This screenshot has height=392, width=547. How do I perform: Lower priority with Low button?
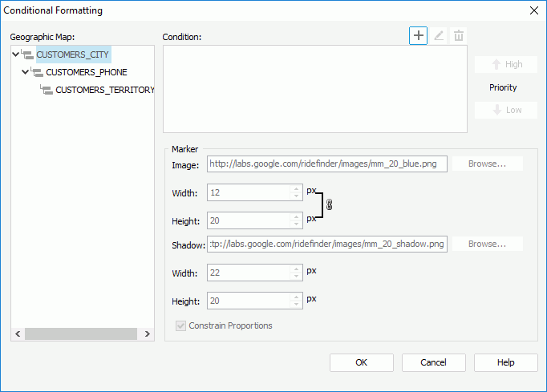click(x=506, y=110)
